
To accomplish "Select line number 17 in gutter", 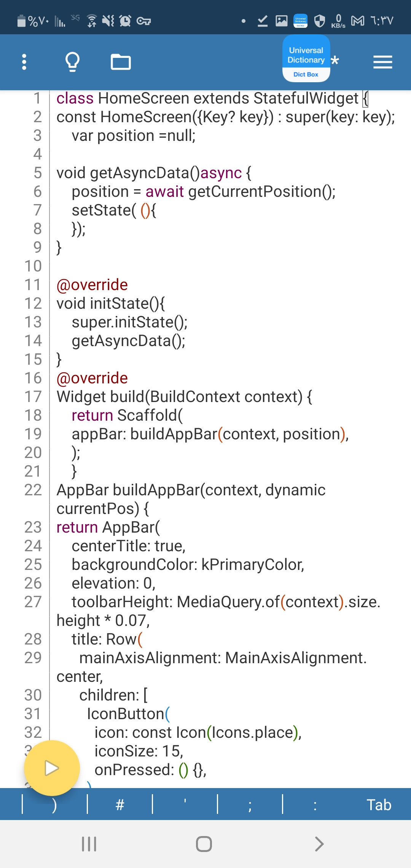I will click(x=33, y=397).
